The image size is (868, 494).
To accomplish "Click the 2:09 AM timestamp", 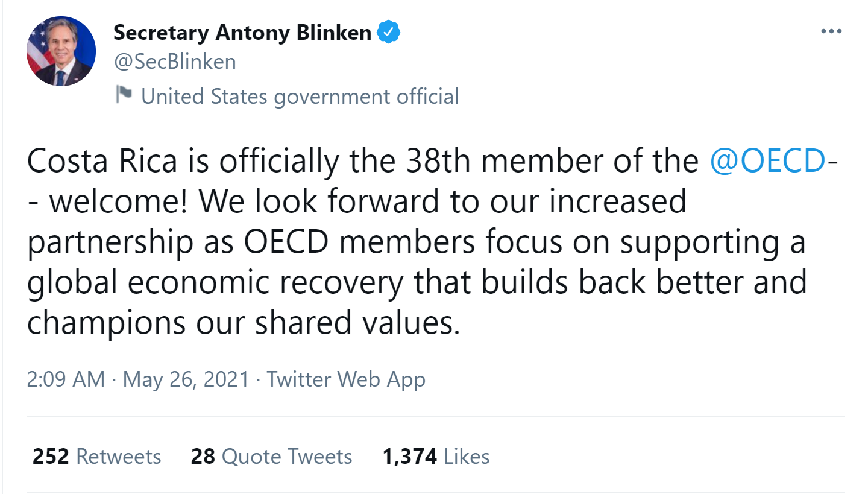I will 66,379.
